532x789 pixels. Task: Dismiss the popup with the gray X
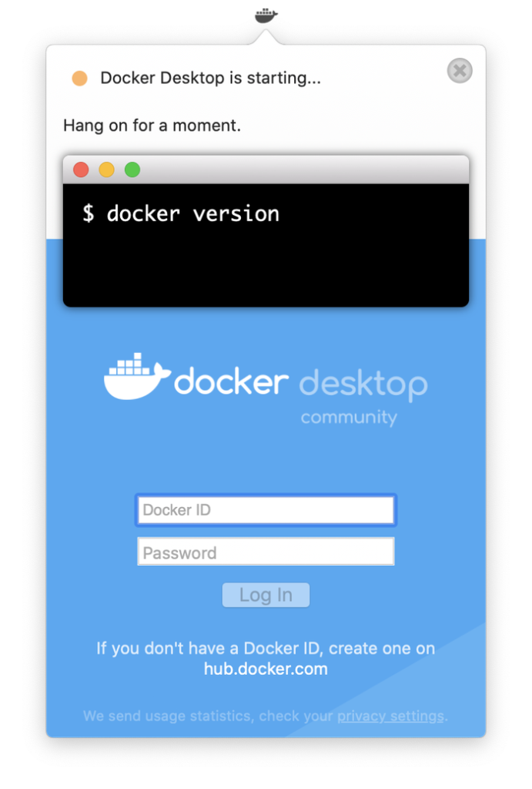460,71
